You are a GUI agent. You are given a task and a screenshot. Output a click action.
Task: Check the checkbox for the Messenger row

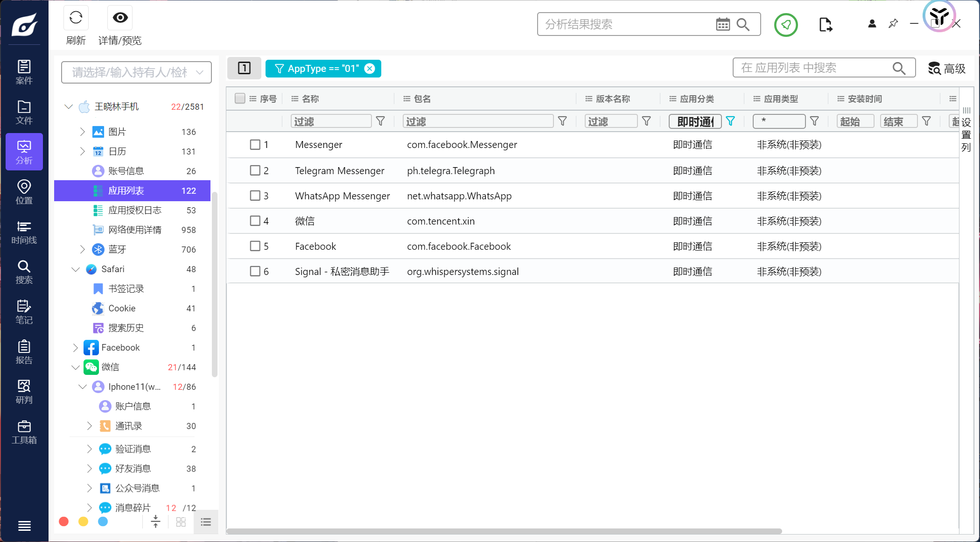pyautogui.click(x=255, y=145)
